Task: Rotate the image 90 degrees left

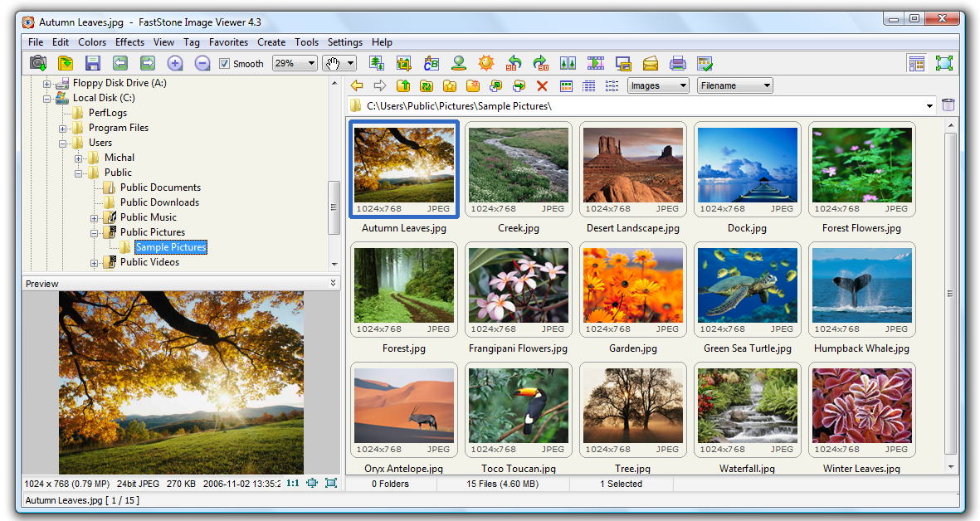Action: pos(513,62)
